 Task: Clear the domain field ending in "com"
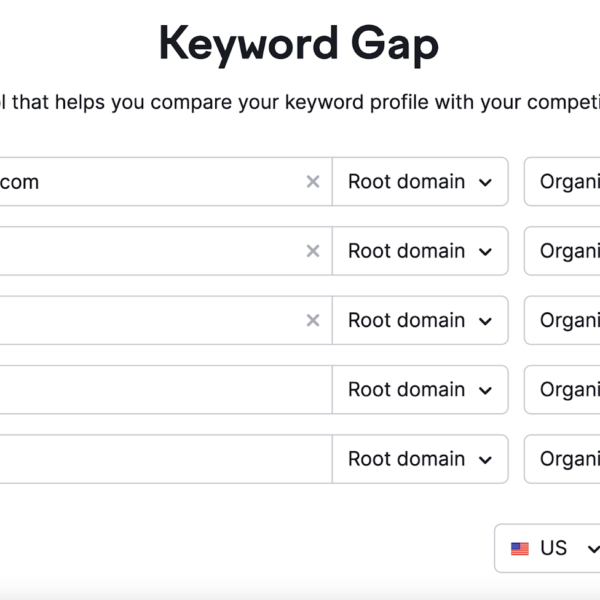point(313,182)
